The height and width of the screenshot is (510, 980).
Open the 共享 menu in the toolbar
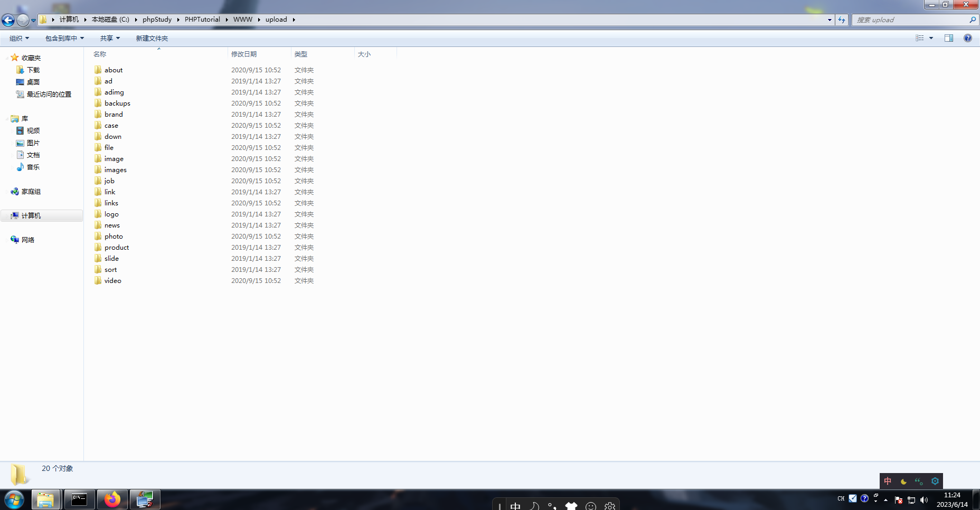[109, 37]
